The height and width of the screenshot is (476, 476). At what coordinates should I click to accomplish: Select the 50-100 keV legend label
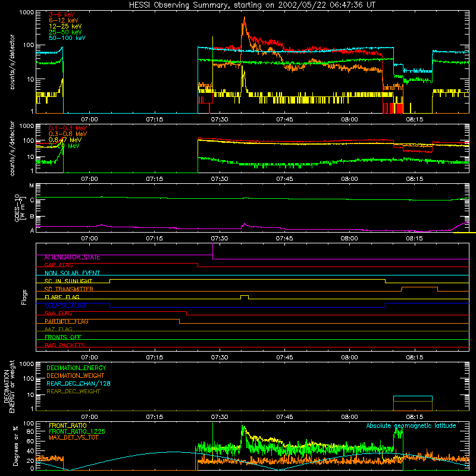tap(67, 38)
